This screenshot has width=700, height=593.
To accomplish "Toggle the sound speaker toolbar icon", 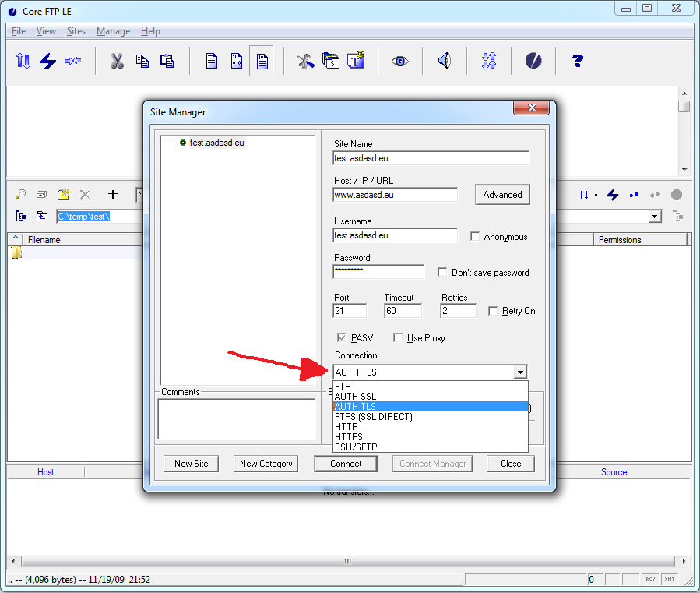I will [x=444, y=61].
